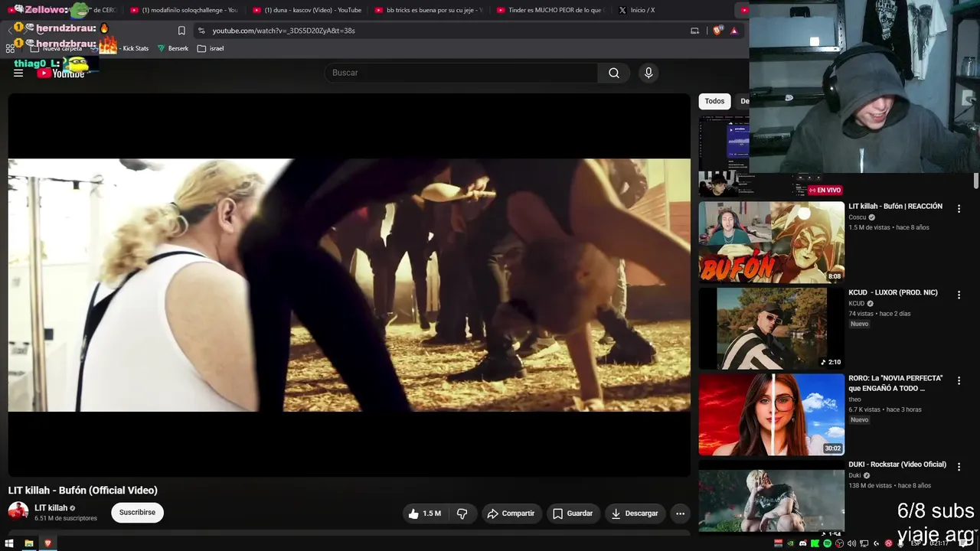Open the LIT killah channel name link
Image resolution: width=980 pixels, height=551 pixels.
coord(51,508)
